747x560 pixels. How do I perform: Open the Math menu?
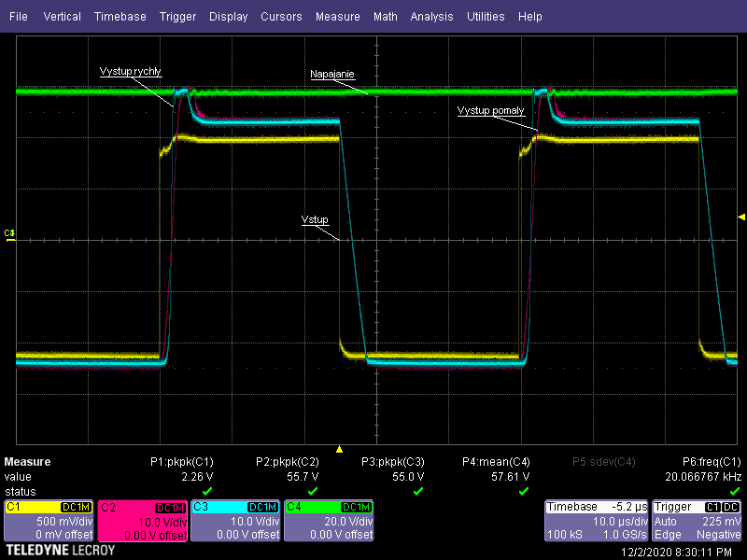coord(386,17)
